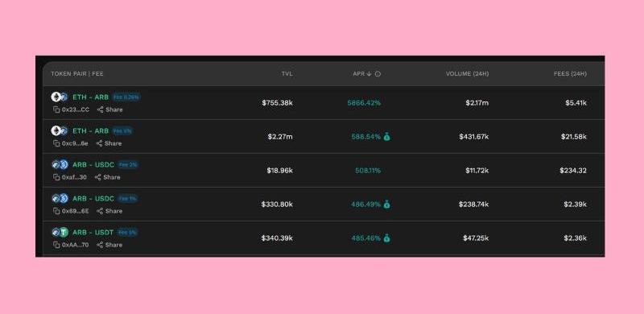Click the APR info circle icon
The height and width of the screenshot is (314, 644).
point(378,74)
